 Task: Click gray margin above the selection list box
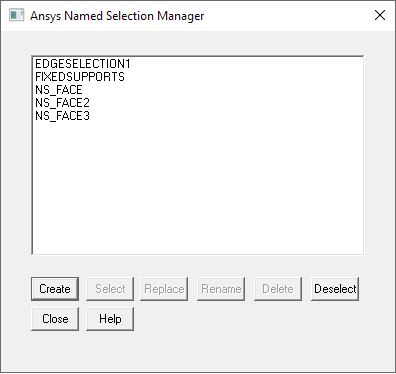pos(198,43)
